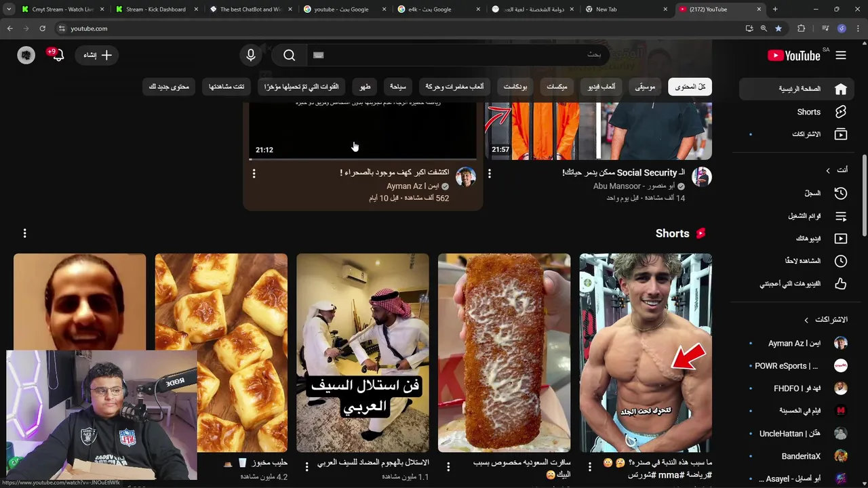Click Create (إنشاء) button
Screen dimensions: 868x488
click(98, 56)
